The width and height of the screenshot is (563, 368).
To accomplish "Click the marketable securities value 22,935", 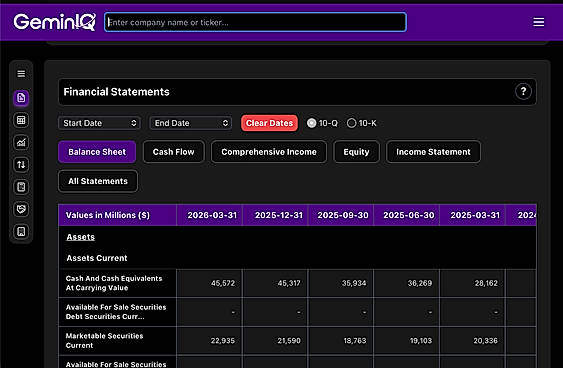I will [x=223, y=341].
